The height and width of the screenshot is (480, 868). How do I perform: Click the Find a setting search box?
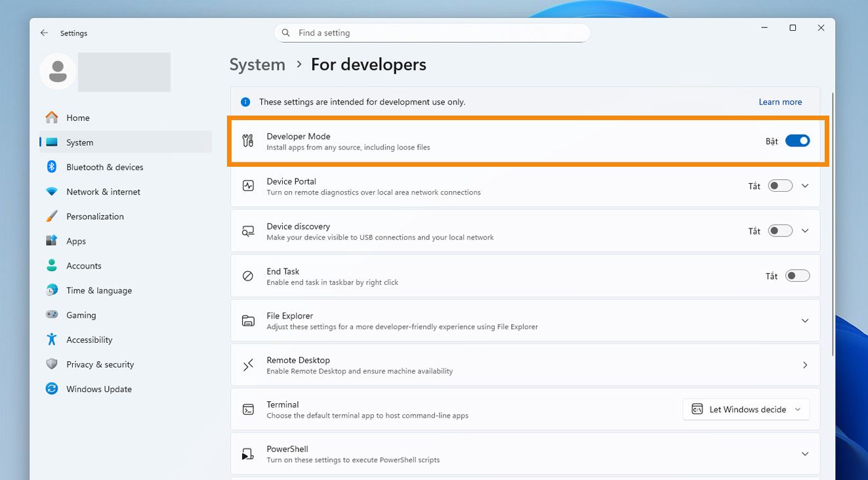[x=432, y=33]
